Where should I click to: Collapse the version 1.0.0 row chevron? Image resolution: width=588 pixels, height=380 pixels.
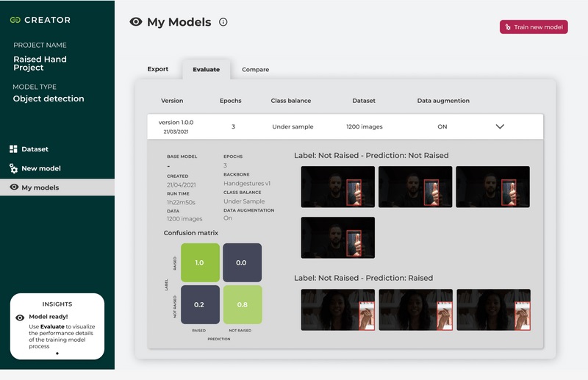pyautogui.click(x=500, y=126)
